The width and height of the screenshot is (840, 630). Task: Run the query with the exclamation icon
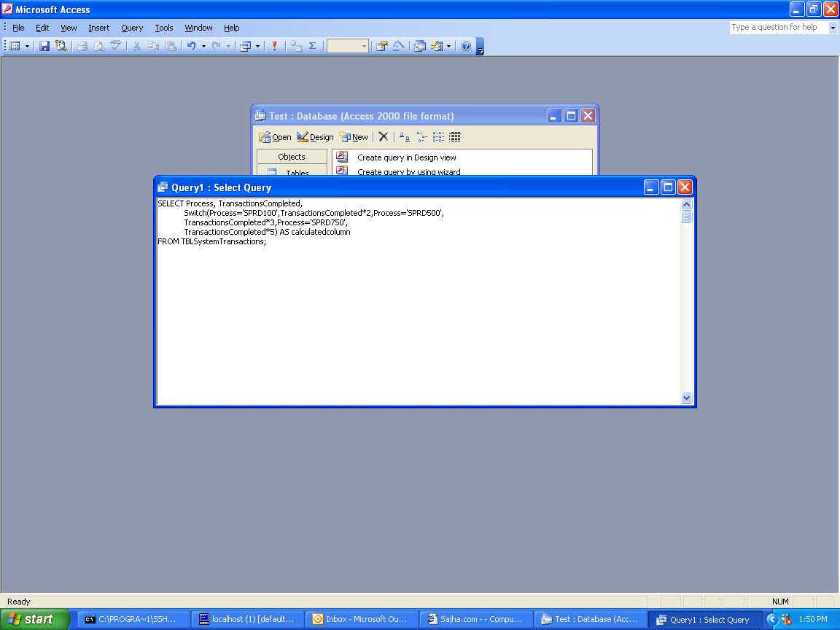coord(274,46)
